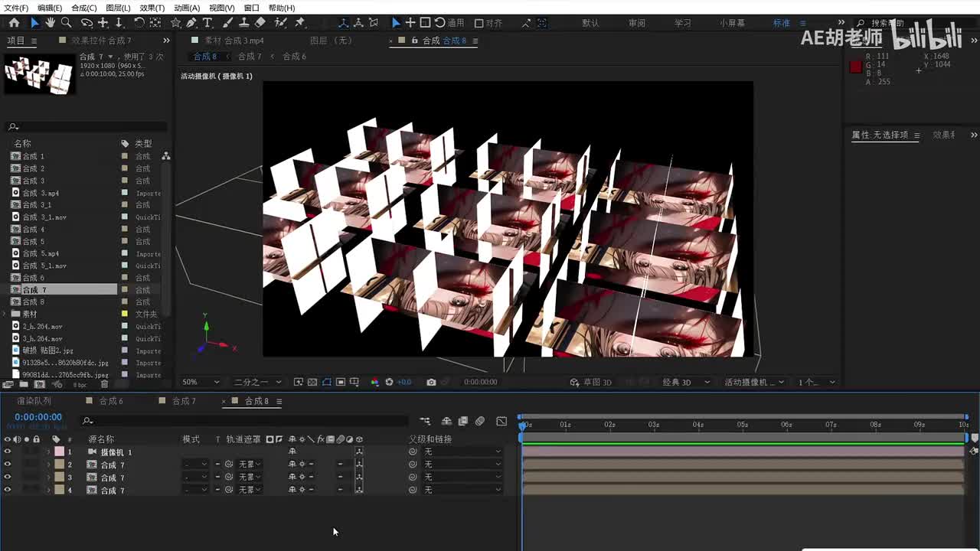980x551 pixels.
Task: Click the 合成 6 breadcrumb in viewer
Action: [x=294, y=57]
